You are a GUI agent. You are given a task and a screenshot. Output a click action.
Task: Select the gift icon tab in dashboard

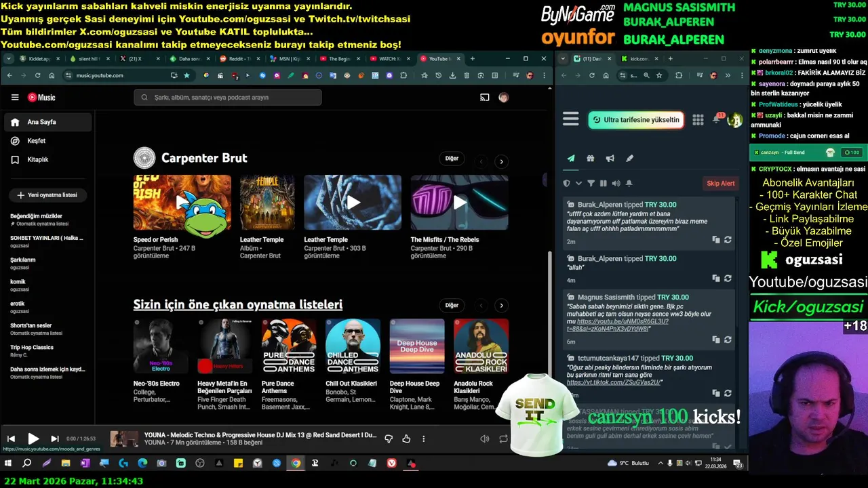(591, 159)
